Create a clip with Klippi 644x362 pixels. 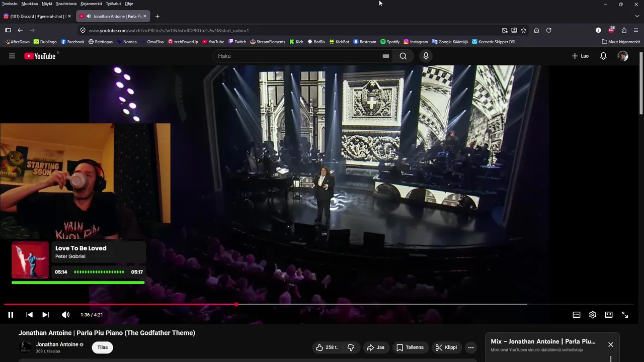coord(446,347)
